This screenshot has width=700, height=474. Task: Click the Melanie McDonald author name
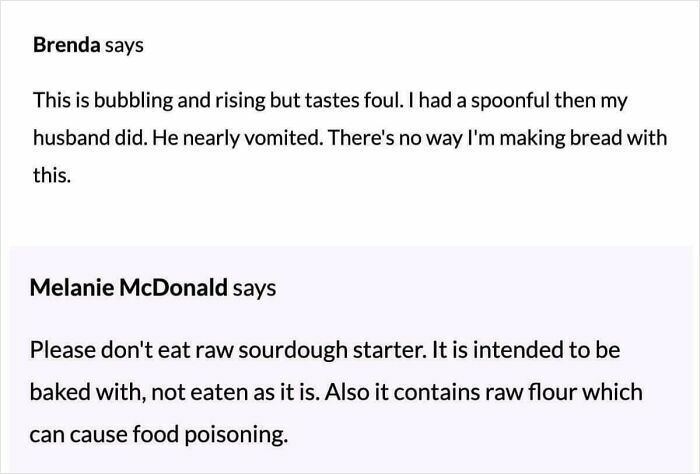click(129, 289)
